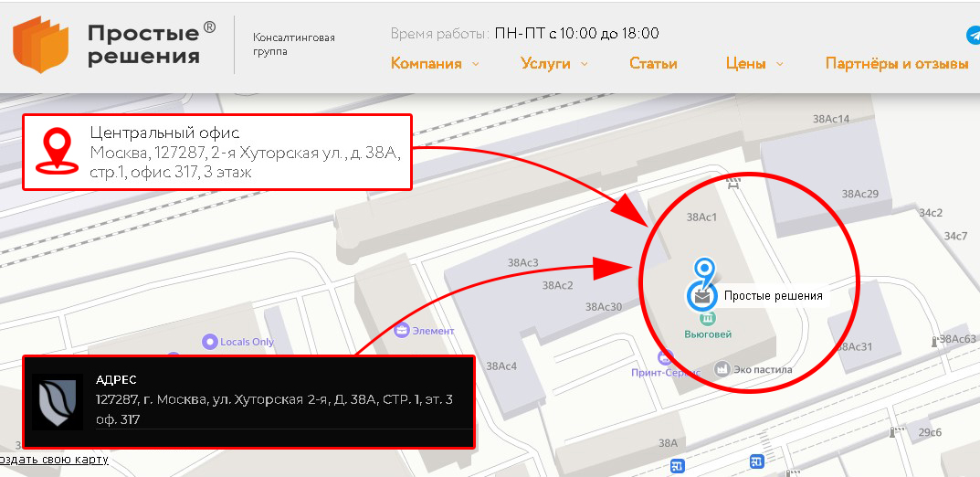Click the 38Ас1 building label on map
The height and width of the screenshot is (477, 980).
coord(701,217)
